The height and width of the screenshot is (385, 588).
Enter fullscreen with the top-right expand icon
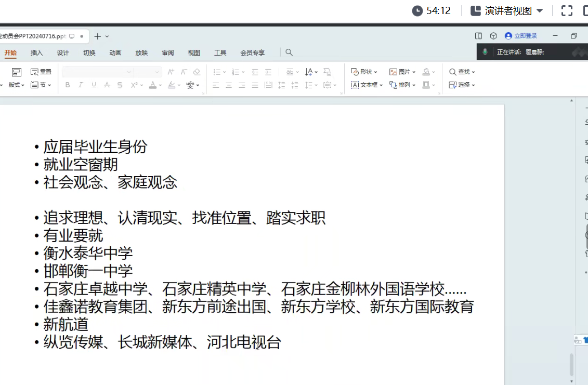(567, 10)
